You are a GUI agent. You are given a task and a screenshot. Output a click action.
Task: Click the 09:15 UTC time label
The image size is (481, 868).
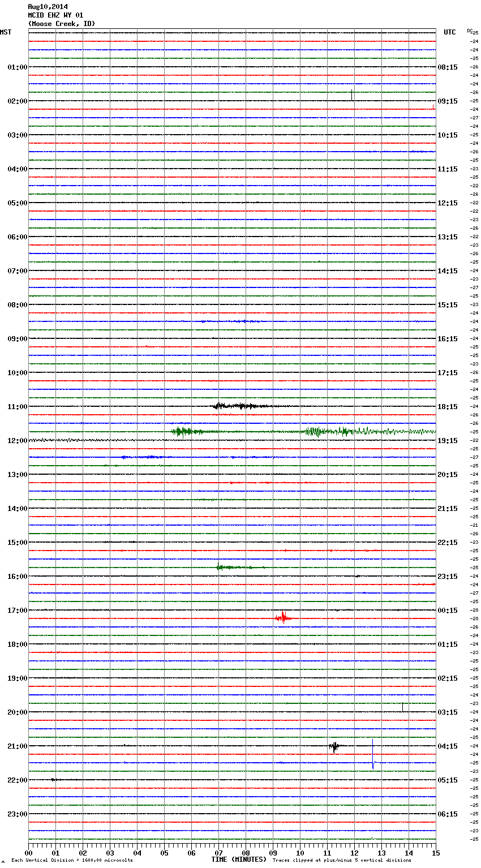pos(448,101)
